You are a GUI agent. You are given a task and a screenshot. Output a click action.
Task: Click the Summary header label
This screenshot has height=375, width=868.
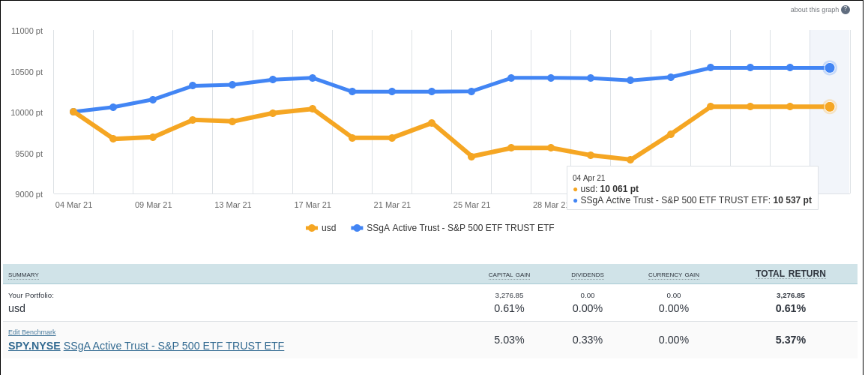pos(23,275)
